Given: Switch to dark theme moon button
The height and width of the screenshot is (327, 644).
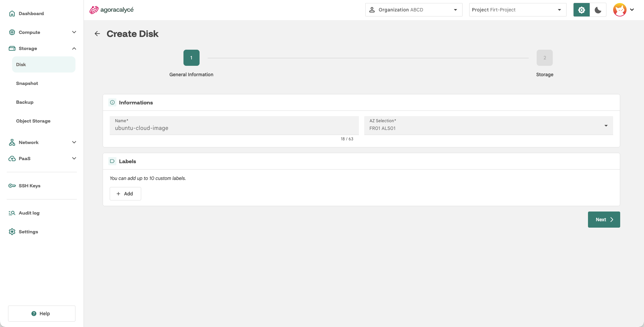Looking at the screenshot, I should coord(598,10).
